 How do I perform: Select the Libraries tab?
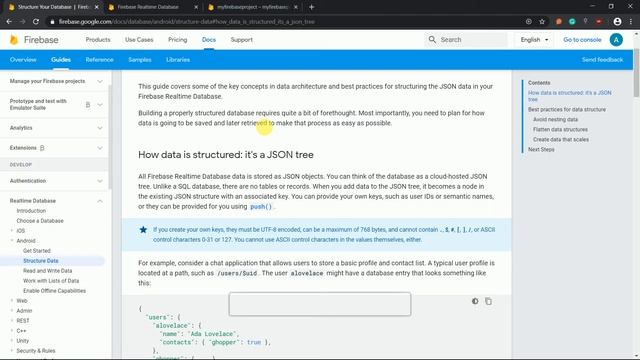(x=178, y=60)
